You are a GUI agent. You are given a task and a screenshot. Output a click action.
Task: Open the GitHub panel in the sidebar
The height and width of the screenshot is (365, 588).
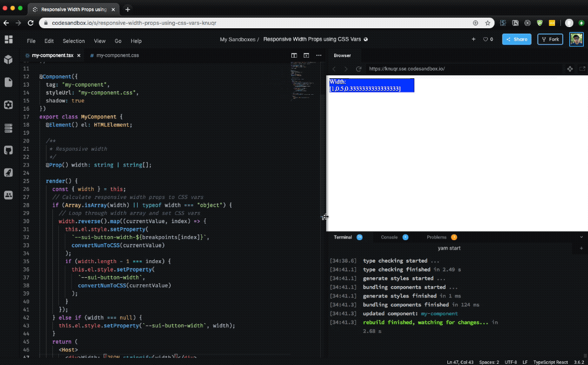coord(8,150)
